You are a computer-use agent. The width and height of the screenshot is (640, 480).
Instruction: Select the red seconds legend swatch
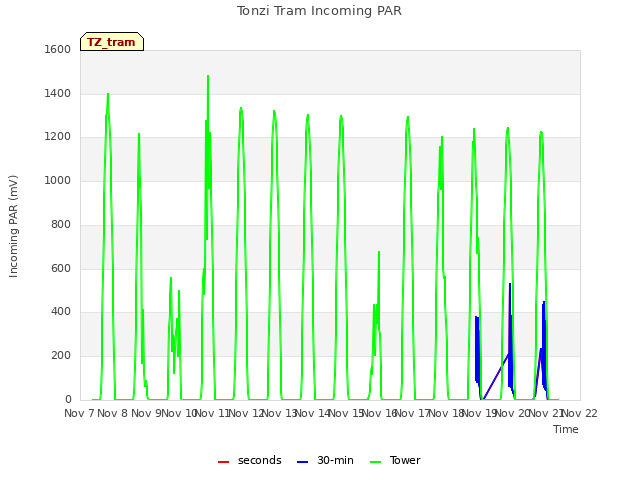pyautogui.click(x=223, y=462)
